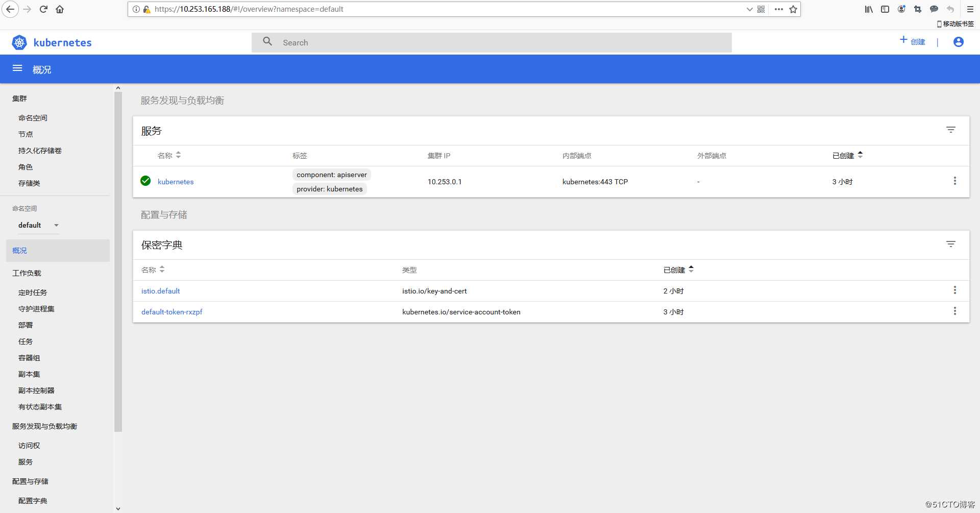This screenshot has width=980, height=513.
Task: Open the default namespace dropdown
Action: (x=38, y=225)
